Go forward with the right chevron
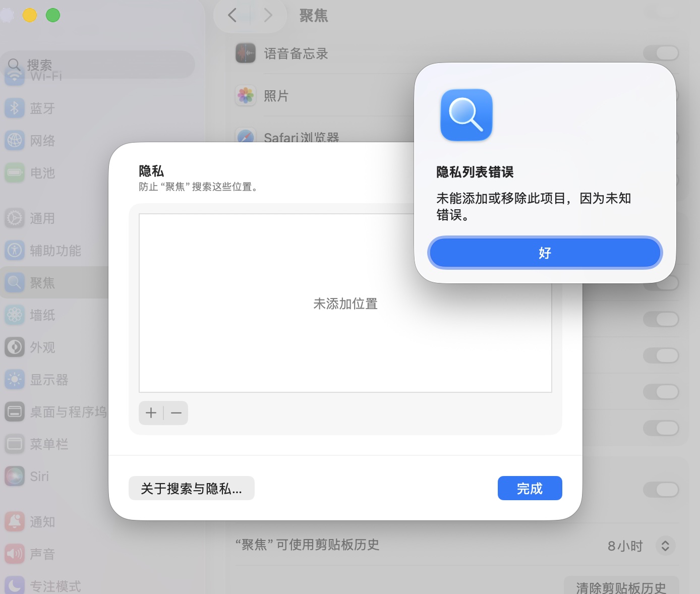 (x=268, y=15)
